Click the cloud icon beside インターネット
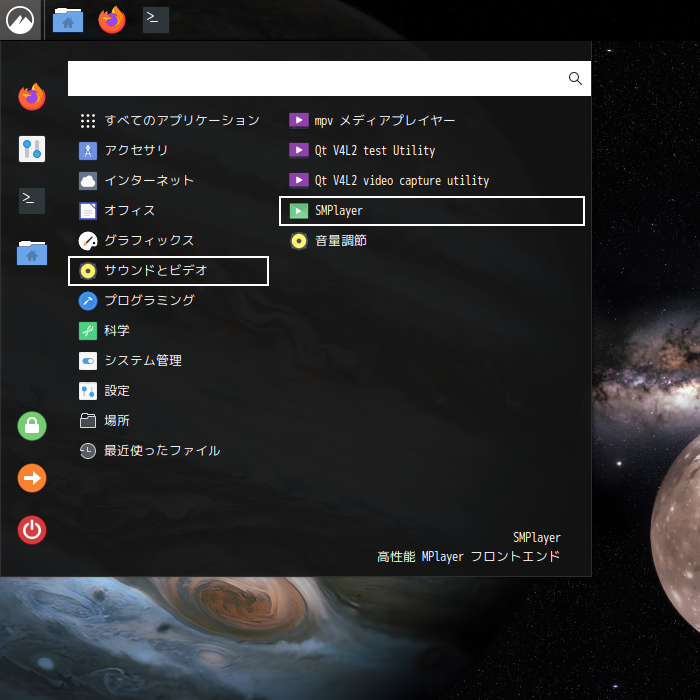The height and width of the screenshot is (700, 700). pyautogui.click(x=88, y=181)
